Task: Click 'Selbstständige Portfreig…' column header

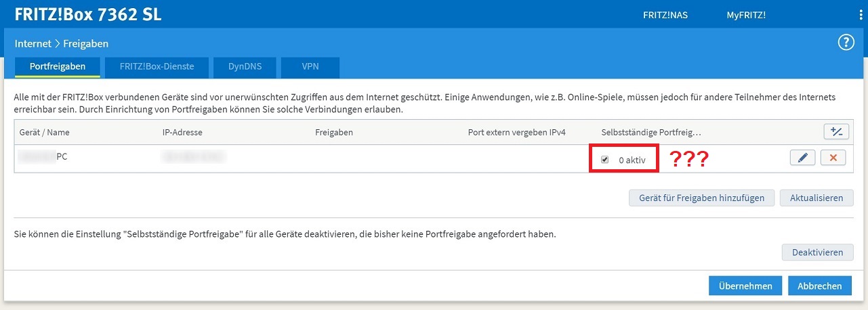Action: (x=650, y=132)
